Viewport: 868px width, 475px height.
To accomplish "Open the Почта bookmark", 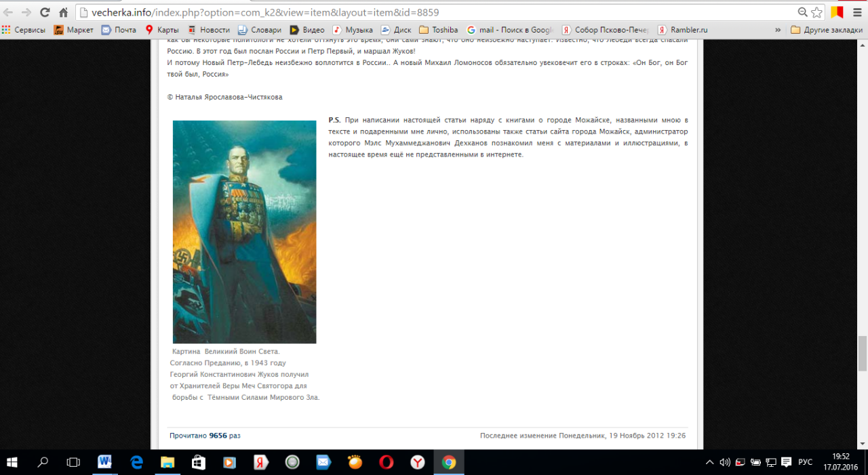I will click(x=119, y=30).
